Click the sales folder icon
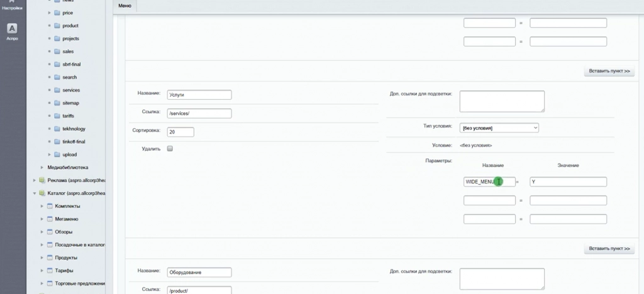The width and height of the screenshot is (644, 294). 57,52
